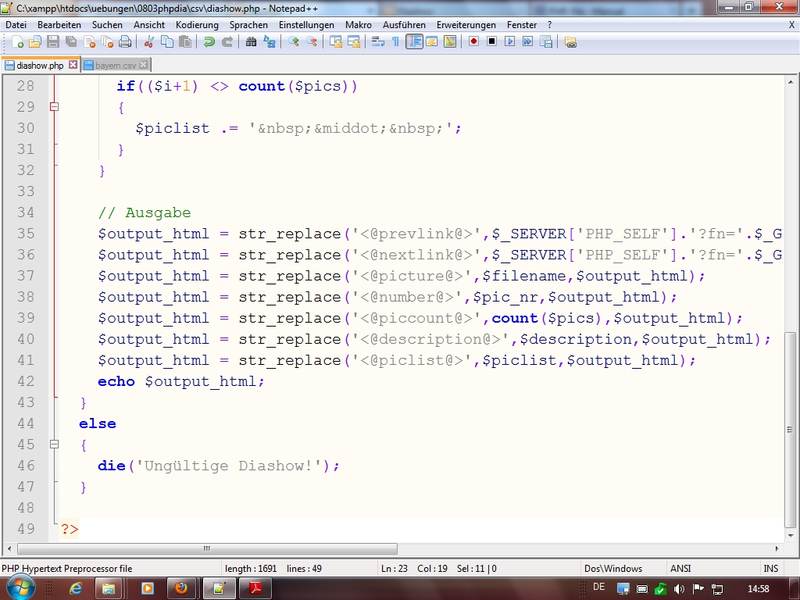The width and height of the screenshot is (800, 600).
Task: Click the Play macro icon
Action: pos(510,42)
